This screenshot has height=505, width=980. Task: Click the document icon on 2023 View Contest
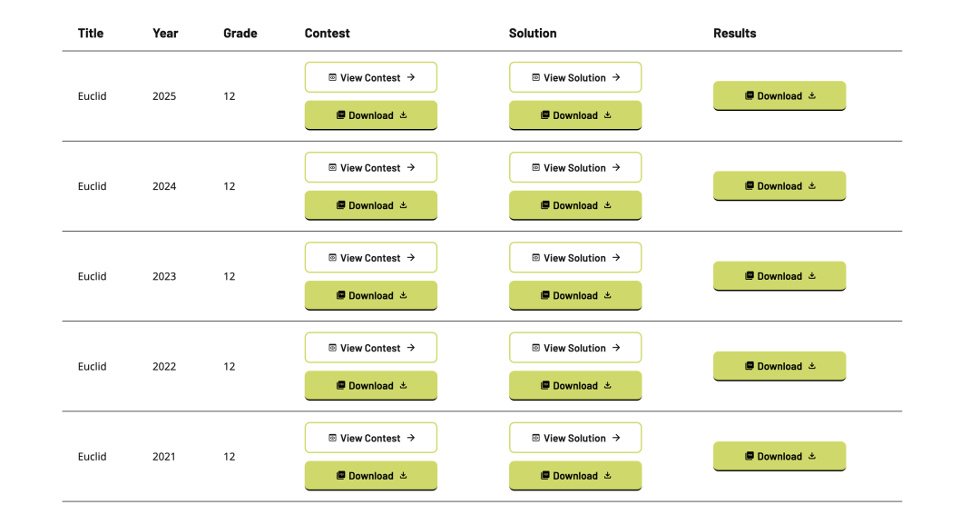pyautogui.click(x=332, y=258)
